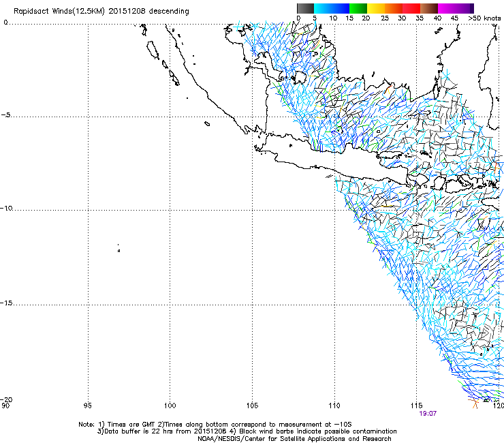Screen dimensions: 504x443
Task: Click the NOAA/NESDIS credit line
Action: (x=294, y=439)
